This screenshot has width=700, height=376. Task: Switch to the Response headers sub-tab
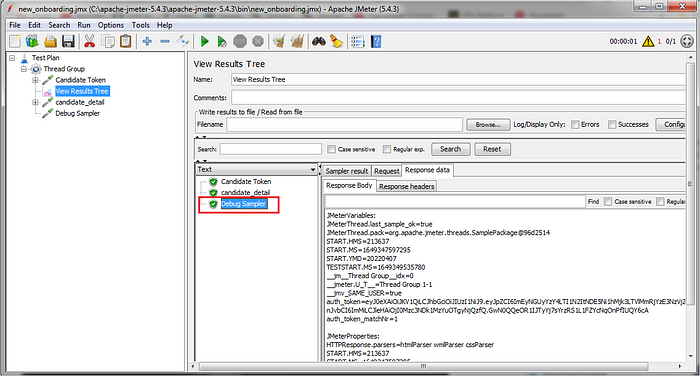pyautogui.click(x=406, y=186)
